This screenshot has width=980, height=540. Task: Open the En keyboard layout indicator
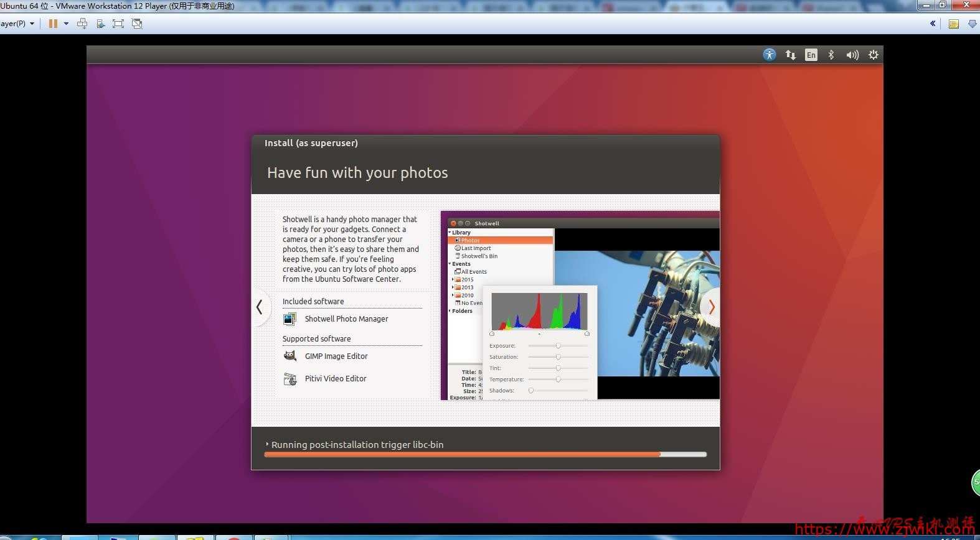click(811, 55)
